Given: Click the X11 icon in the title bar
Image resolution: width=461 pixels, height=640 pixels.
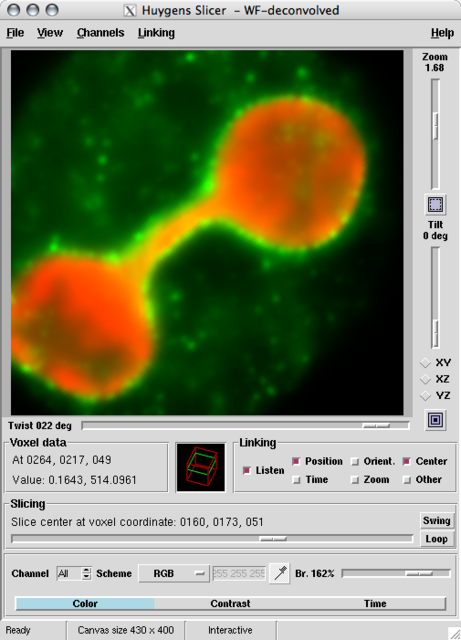Looking at the screenshot, I should [x=129, y=10].
